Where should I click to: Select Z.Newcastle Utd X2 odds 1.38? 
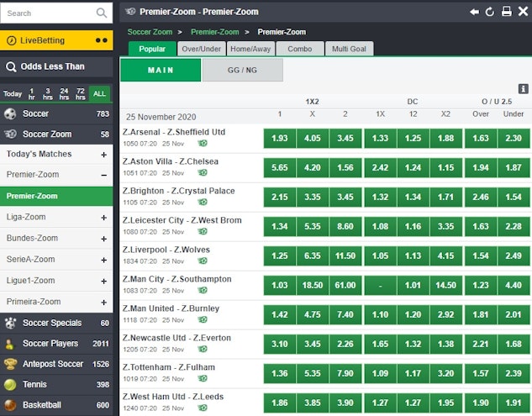pos(445,344)
